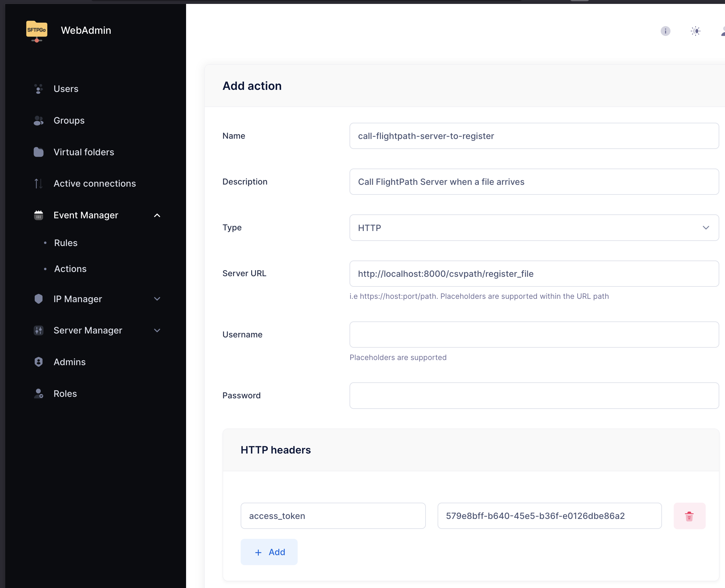The height and width of the screenshot is (588, 725).
Task: Click the access_token header key field
Action: (333, 516)
